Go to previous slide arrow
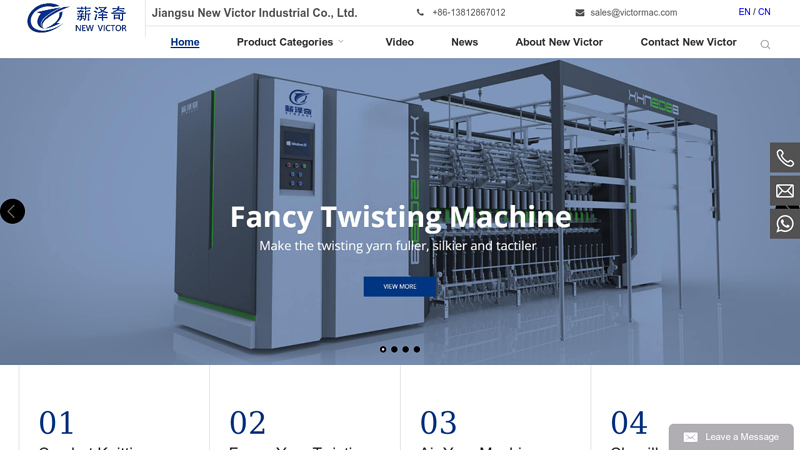This screenshot has height=450, width=800. (x=12, y=211)
